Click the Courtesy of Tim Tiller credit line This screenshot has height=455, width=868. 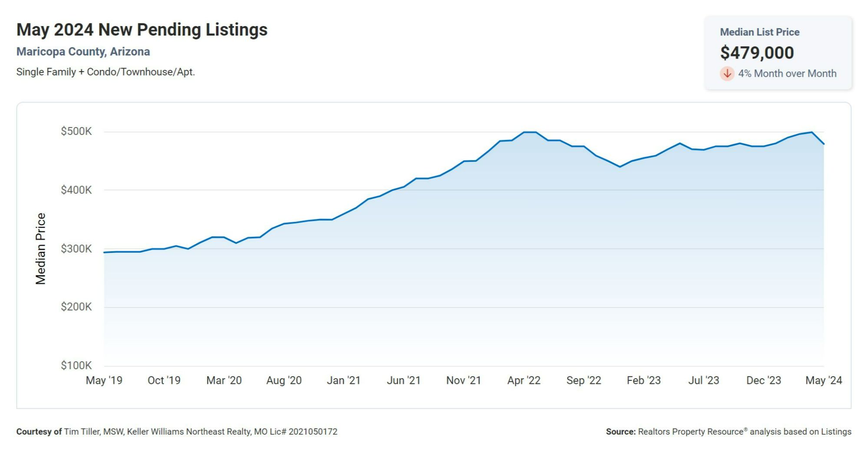click(177, 432)
